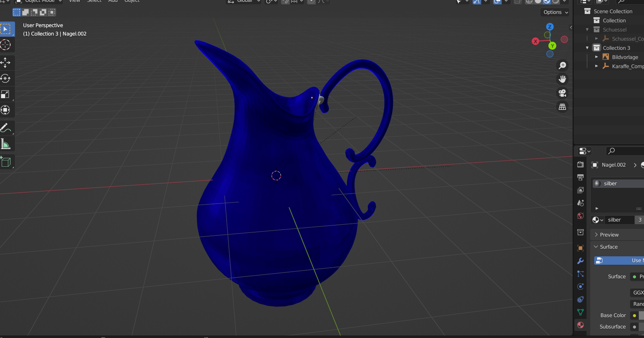The image size is (644, 338).
Task: Open the World properties tab
Action: point(580,216)
